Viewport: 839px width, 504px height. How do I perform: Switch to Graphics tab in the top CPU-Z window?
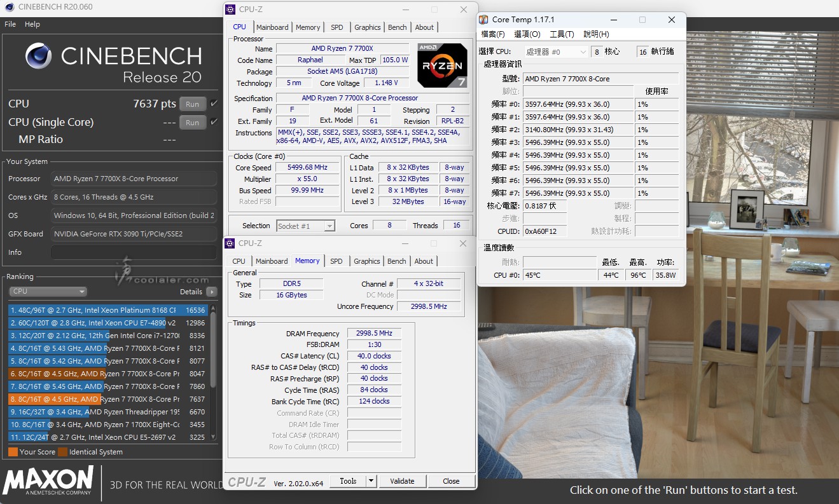tap(367, 27)
